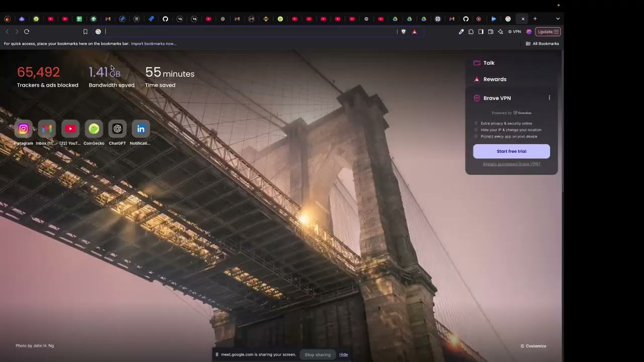Image resolution: width=644 pixels, height=362 pixels.
Task: Open the LinkedIn Notifications top site tile
Action: click(141, 129)
